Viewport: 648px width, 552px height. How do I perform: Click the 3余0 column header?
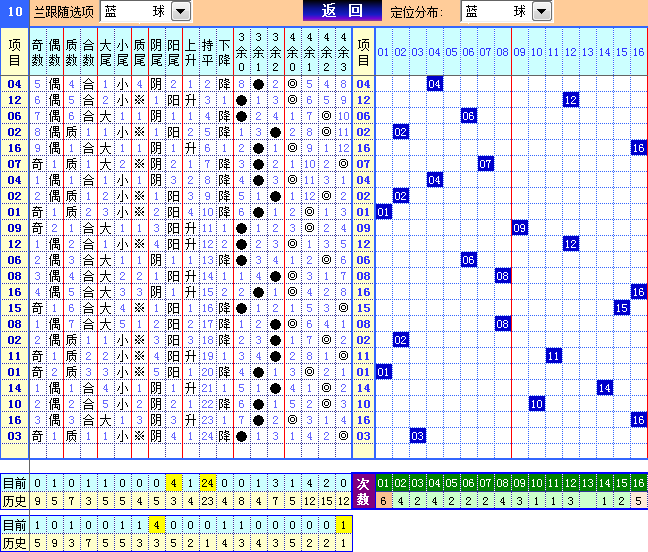[241, 52]
